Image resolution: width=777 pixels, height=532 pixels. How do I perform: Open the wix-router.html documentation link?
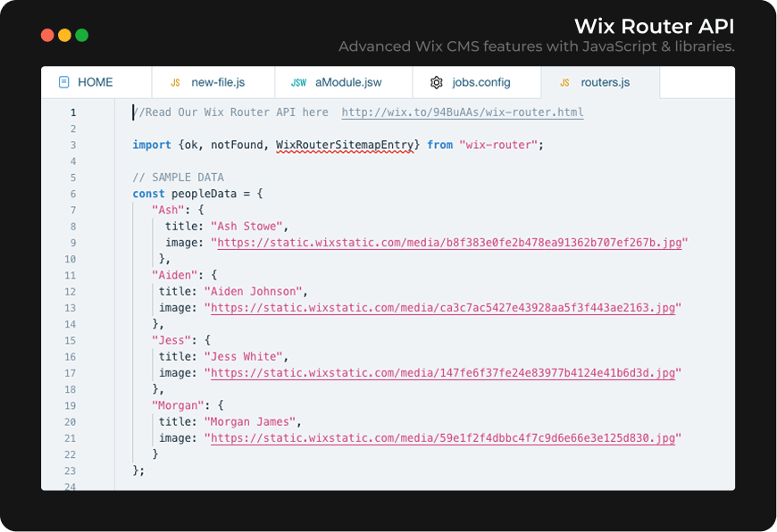point(463,112)
